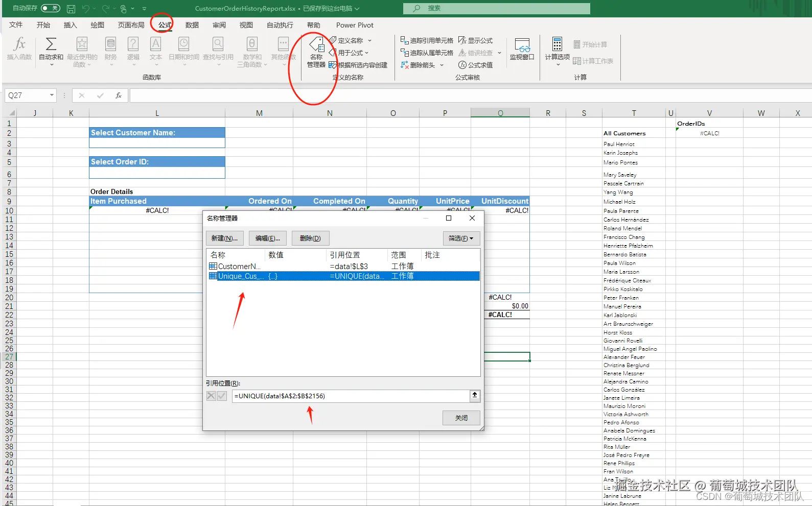Open the Logical (逻辑) functions library
This screenshot has height=506, width=812.
(x=133, y=51)
